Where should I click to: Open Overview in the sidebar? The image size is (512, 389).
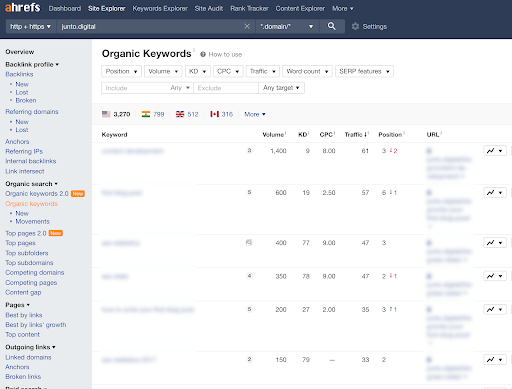pos(20,52)
